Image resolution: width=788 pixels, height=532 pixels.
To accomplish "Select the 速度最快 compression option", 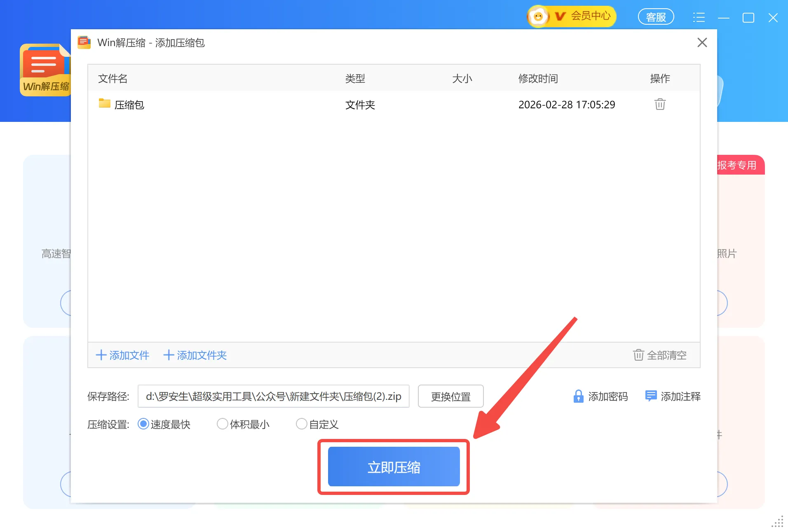I will click(x=143, y=424).
